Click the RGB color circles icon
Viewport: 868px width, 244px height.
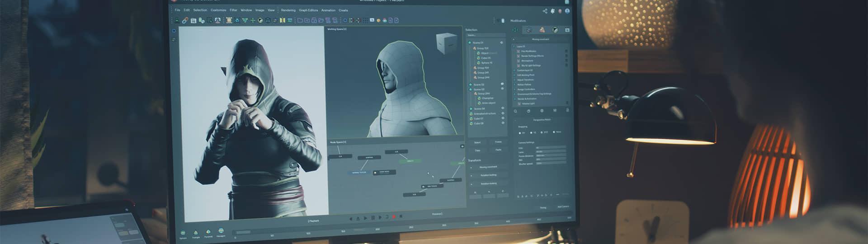point(385,20)
